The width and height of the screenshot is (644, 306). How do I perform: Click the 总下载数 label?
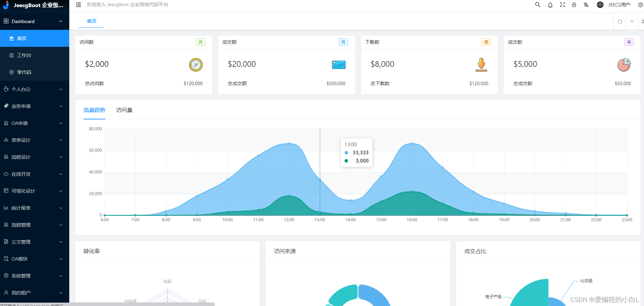pos(380,83)
